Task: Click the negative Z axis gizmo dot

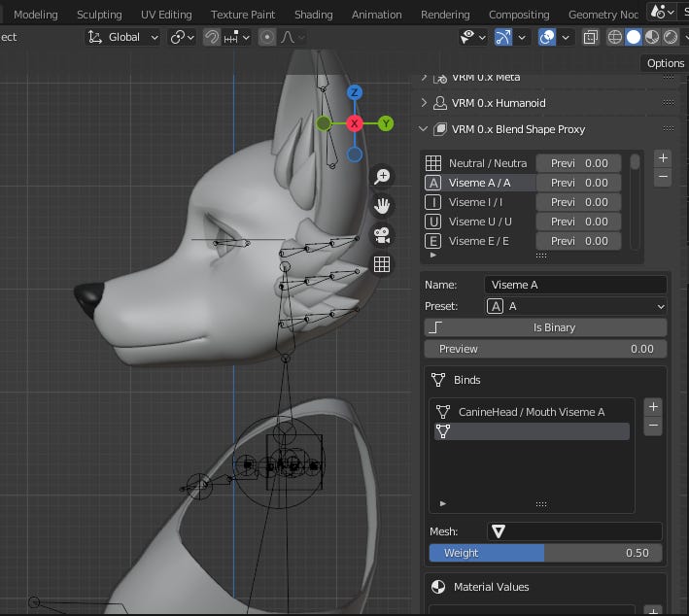Action: pos(354,154)
